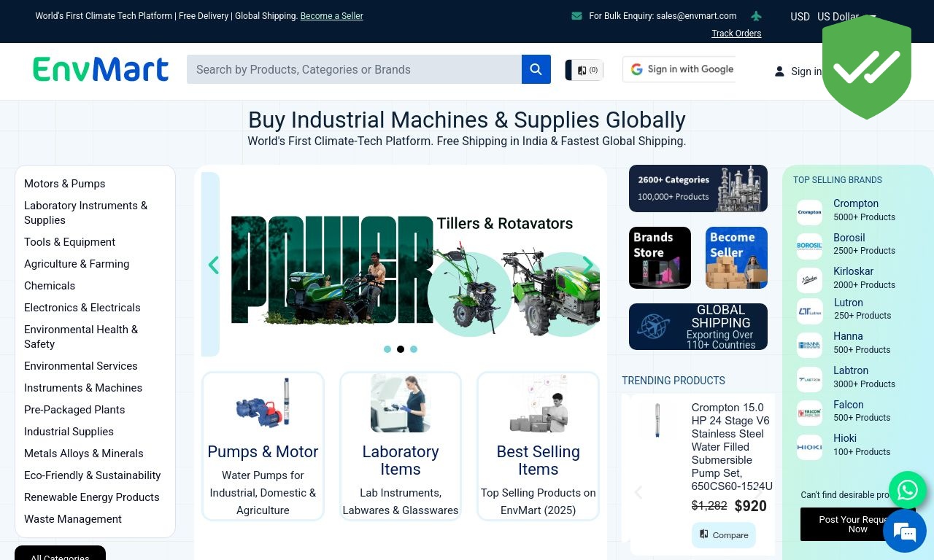The image size is (934, 560).
Task: Open Electronics & Electricals category
Action: point(82,308)
